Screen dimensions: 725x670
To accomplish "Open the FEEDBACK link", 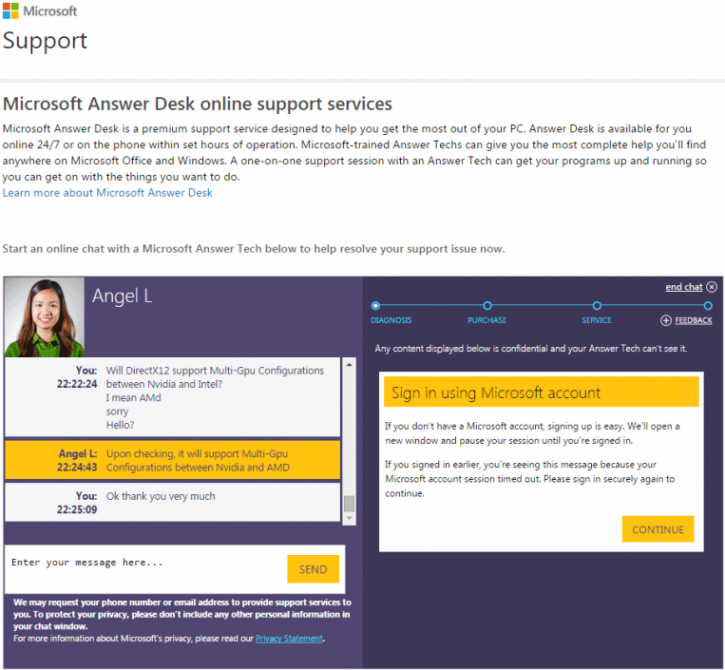I will [x=694, y=320].
